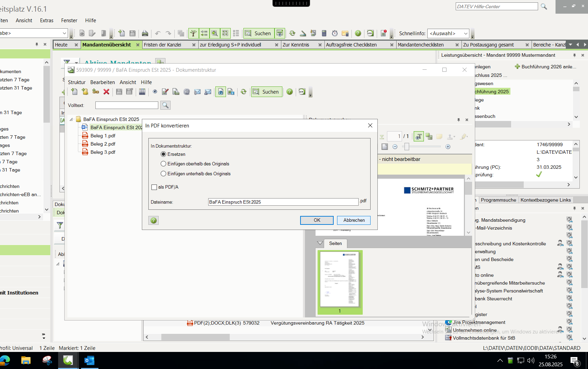Image resolution: width=588 pixels, height=369 pixels.
Task: Click the red X delete icon in the Dokumentstruktur toolbar
Action: [106, 92]
